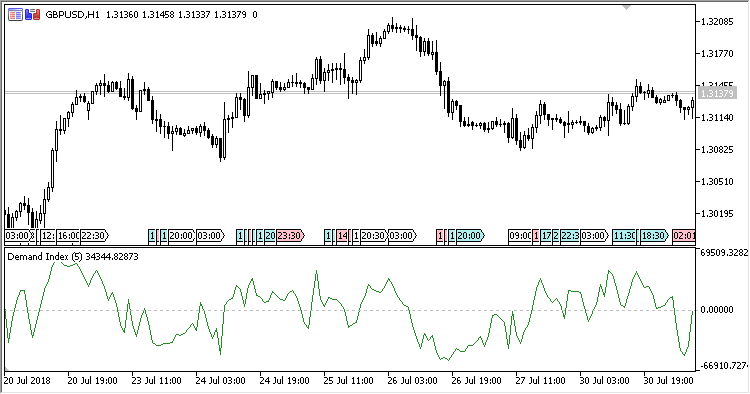The height and width of the screenshot is (394, 750).
Task: Click the 20 Jul 19:00 time axis label
Action: point(92,381)
